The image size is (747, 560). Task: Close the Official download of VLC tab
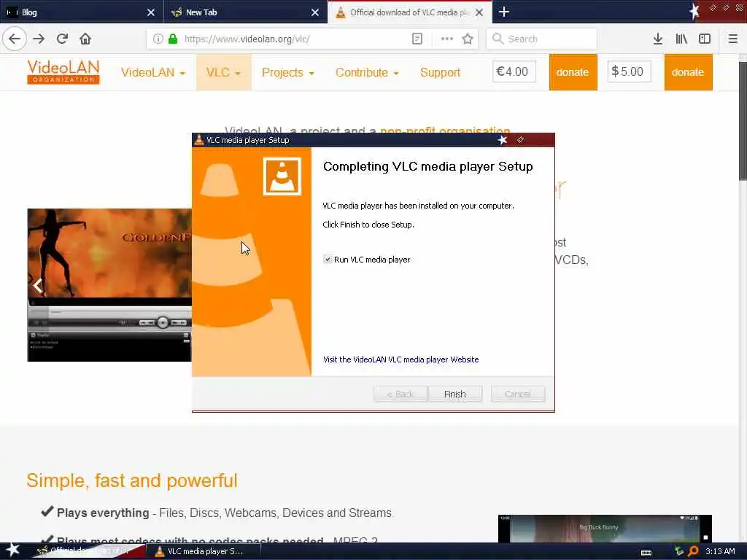(x=479, y=12)
